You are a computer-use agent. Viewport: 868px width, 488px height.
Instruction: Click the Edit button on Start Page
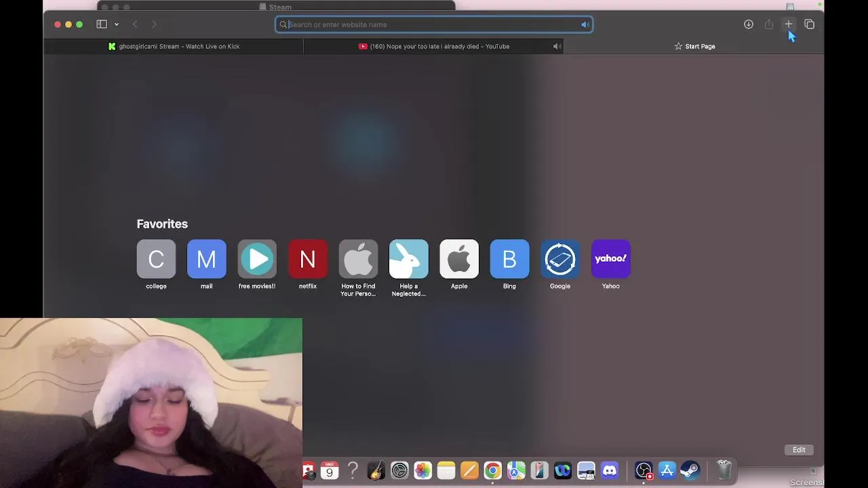[x=799, y=449]
